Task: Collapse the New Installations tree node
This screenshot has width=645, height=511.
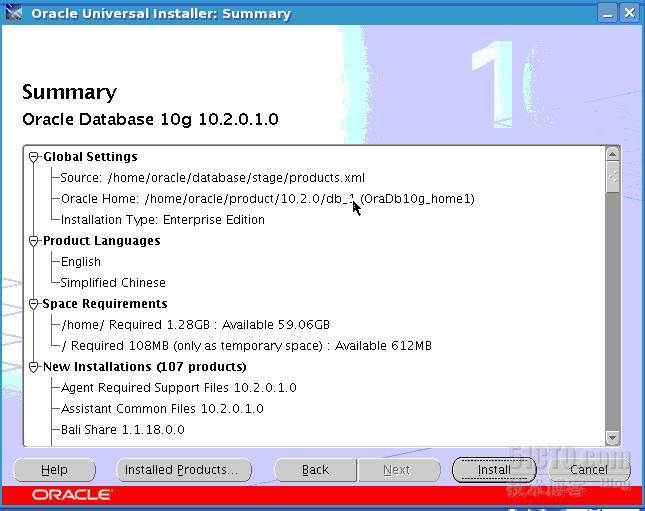Action: pos(34,367)
